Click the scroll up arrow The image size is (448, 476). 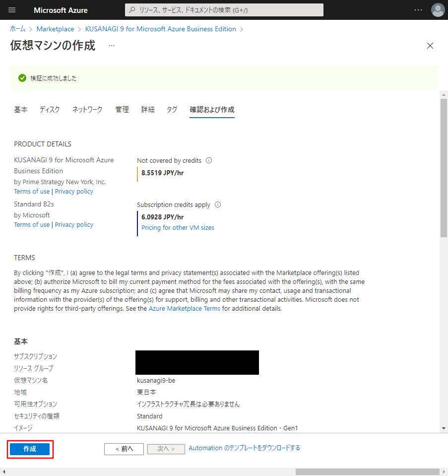point(444,95)
